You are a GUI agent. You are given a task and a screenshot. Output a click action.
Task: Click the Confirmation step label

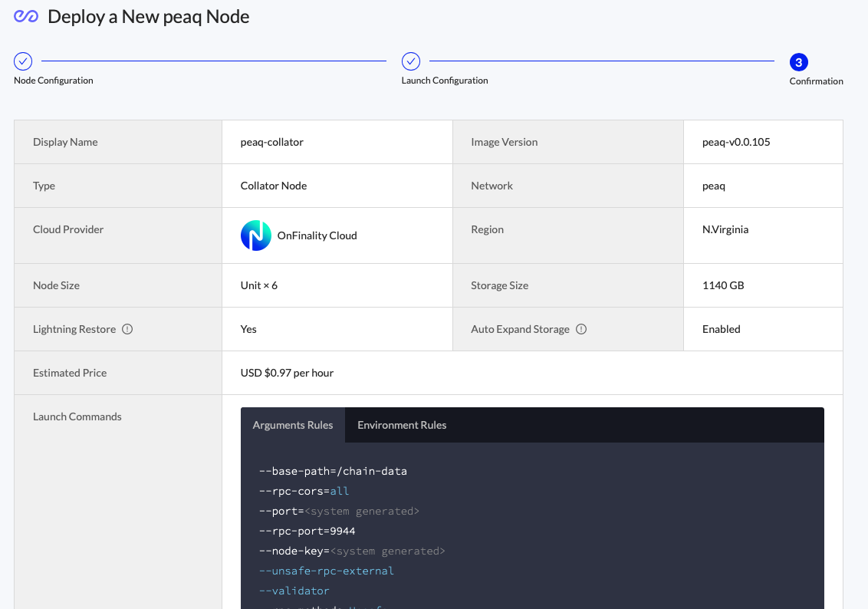(x=816, y=81)
